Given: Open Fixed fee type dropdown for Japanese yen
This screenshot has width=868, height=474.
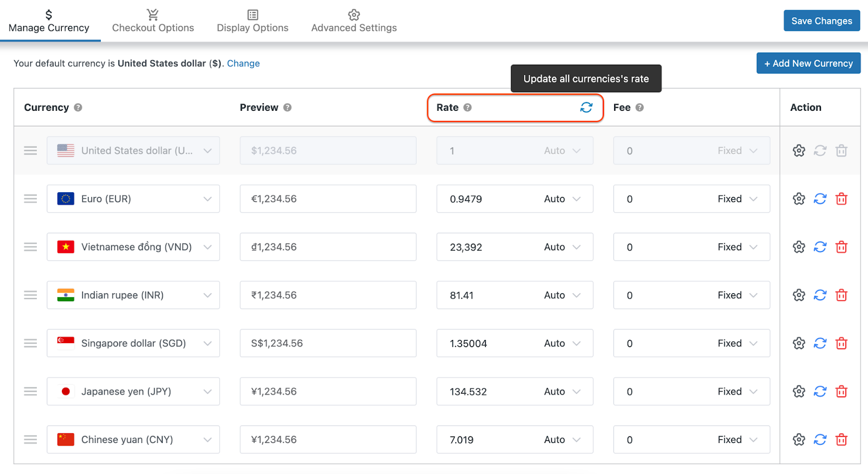Looking at the screenshot, I should [737, 391].
